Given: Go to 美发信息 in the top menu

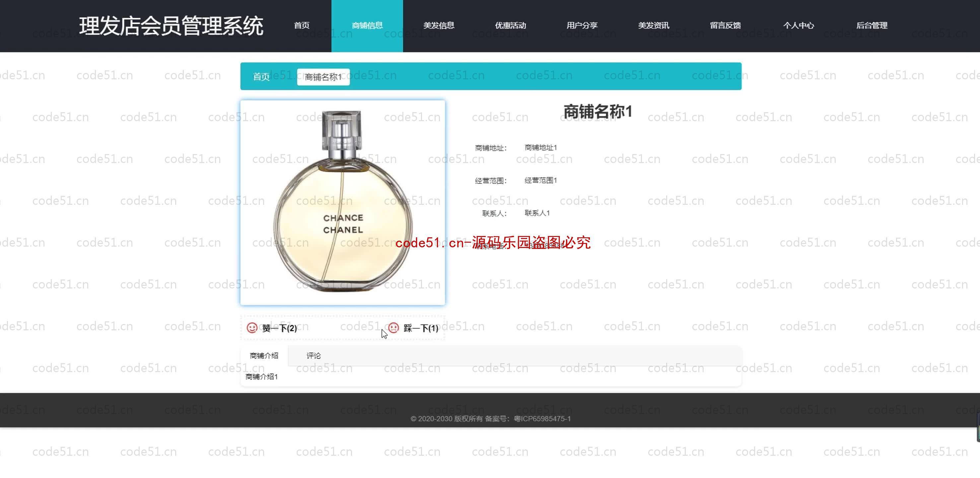Looking at the screenshot, I should click(x=439, y=26).
